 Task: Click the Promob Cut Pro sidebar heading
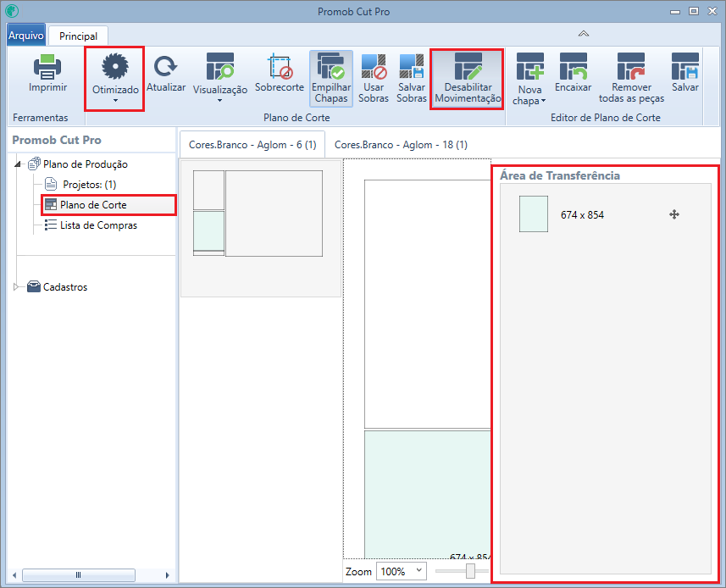click(x=57, y=140)
